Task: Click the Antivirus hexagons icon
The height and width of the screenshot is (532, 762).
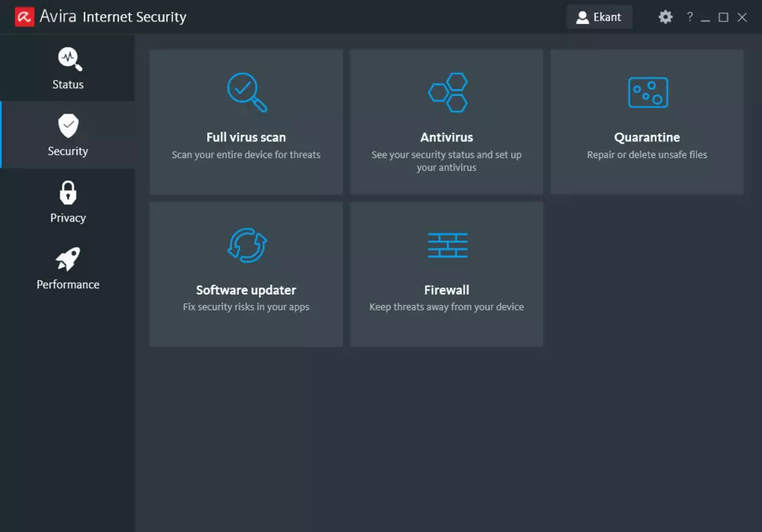Action: coord(447,91)
